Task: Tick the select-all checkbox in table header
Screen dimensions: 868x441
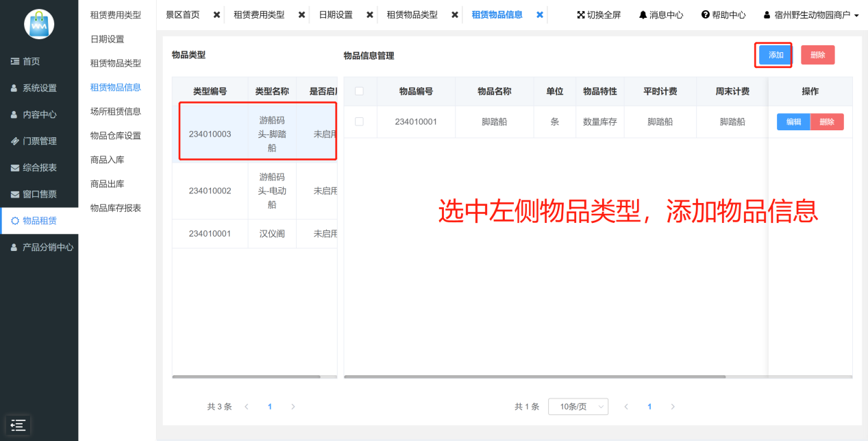Action: (360, 91)
